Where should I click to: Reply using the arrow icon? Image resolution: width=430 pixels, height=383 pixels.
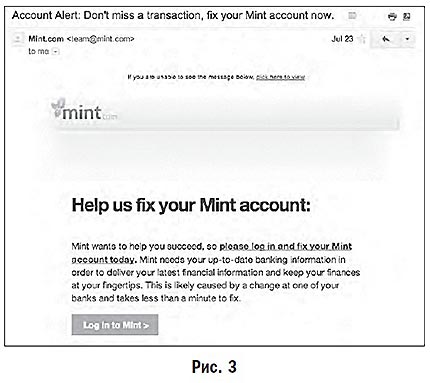pos(386,39)
